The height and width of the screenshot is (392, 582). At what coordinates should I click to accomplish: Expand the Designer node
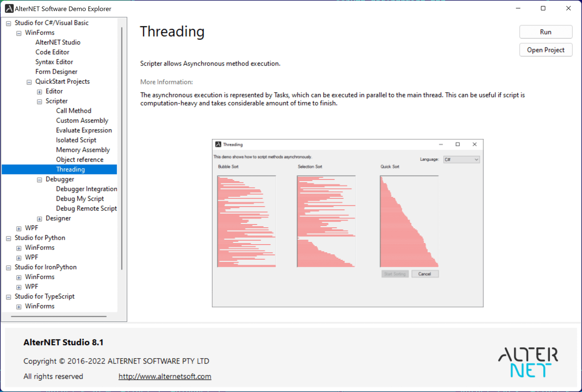click(39, 218)
